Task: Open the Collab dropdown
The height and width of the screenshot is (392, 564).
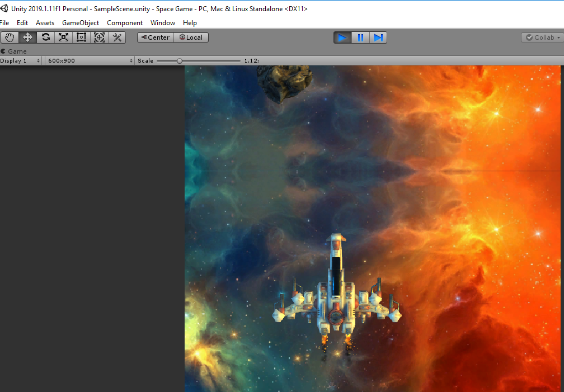Action: (542, 37)
